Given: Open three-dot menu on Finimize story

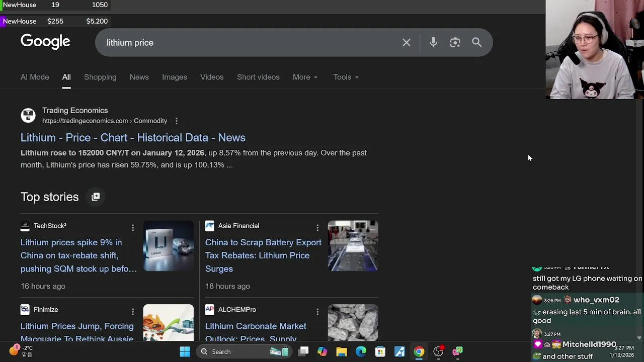Looking at the screenshot, I should (133, 312).
